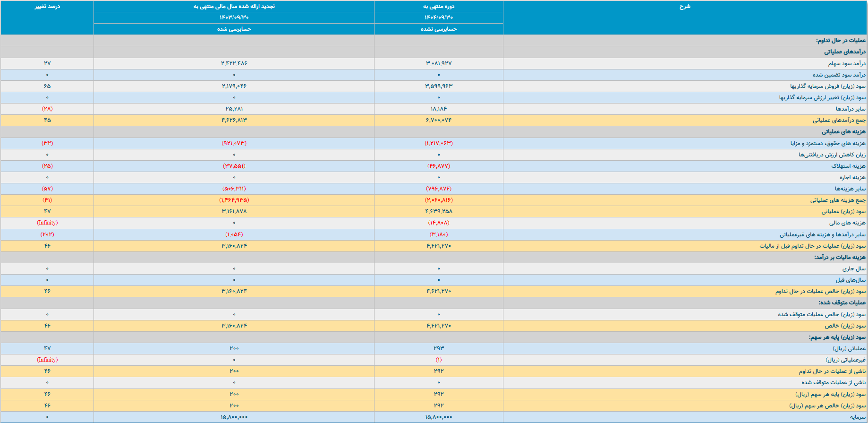Select the هزینه استهلاک row label
The height and width of the screenshot is (423, 868).
click(848, 166)
